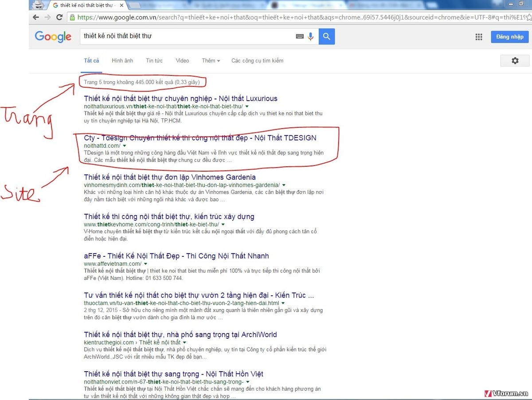
Task: Click the green URL www.affevietnam.com/
Action: click(113, 264)
